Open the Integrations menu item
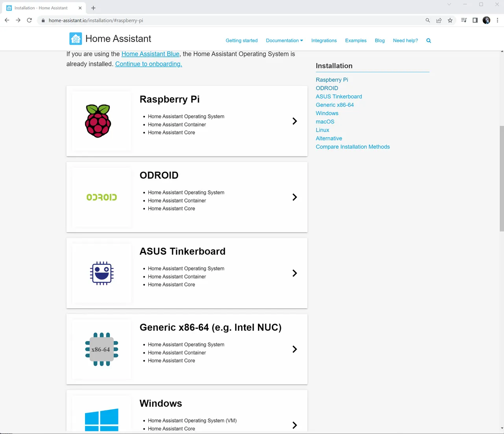 324,41
